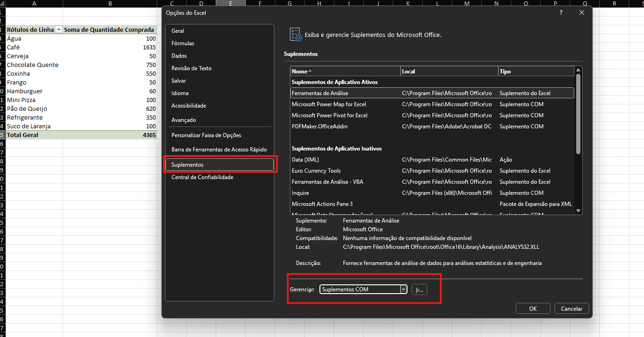
Task: Select the Total Geral label cell
Action: [35, 135]
